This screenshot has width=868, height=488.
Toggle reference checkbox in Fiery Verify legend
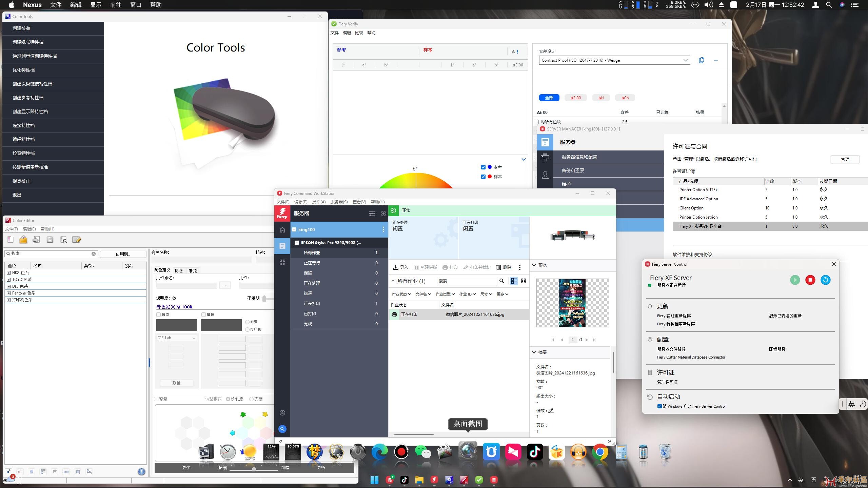pyautogui.click(x=483, y=167)
